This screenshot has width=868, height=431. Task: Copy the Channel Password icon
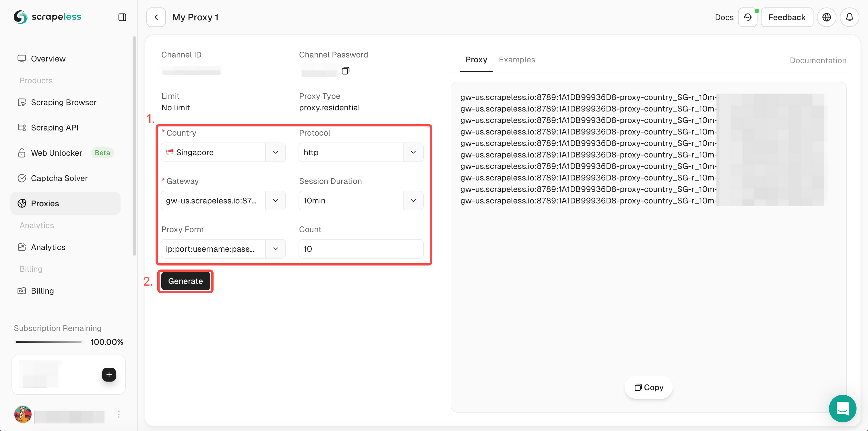pos(345,71)
